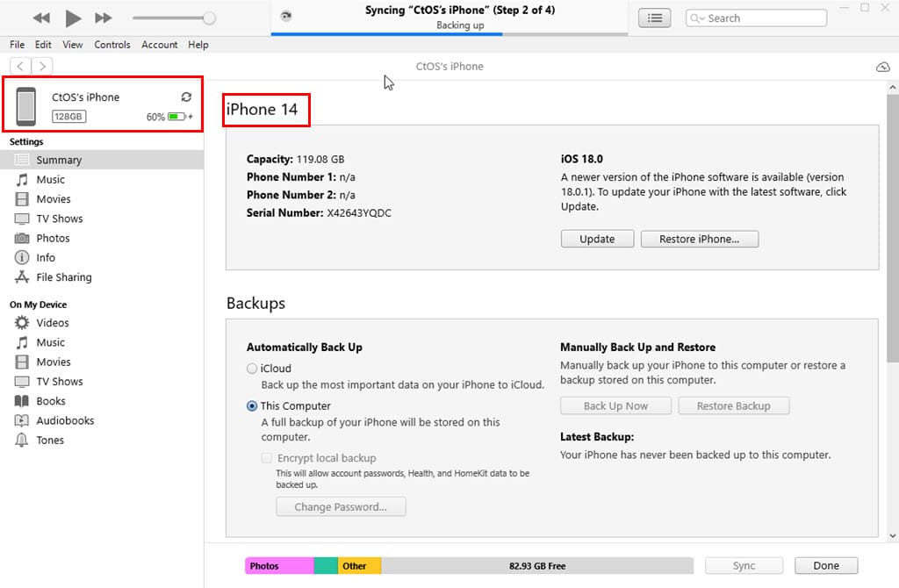Click the serial number X42643YQDC
899x588 pixels.
(x=359, y=213)
